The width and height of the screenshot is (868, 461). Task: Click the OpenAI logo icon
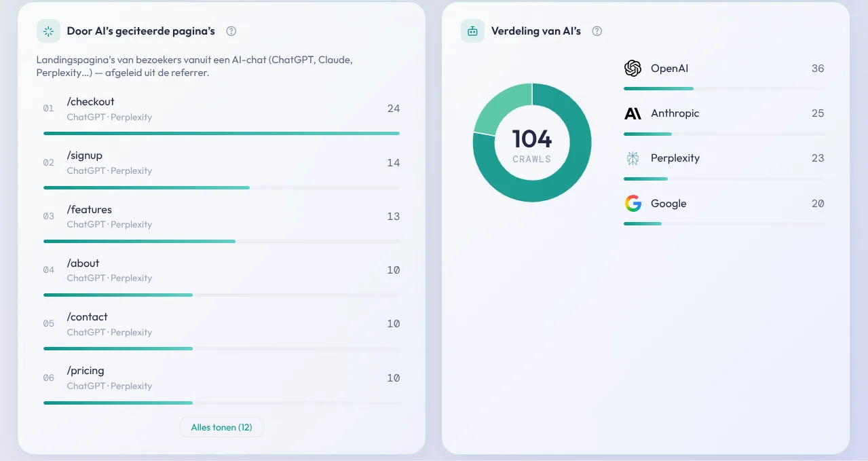633,69
